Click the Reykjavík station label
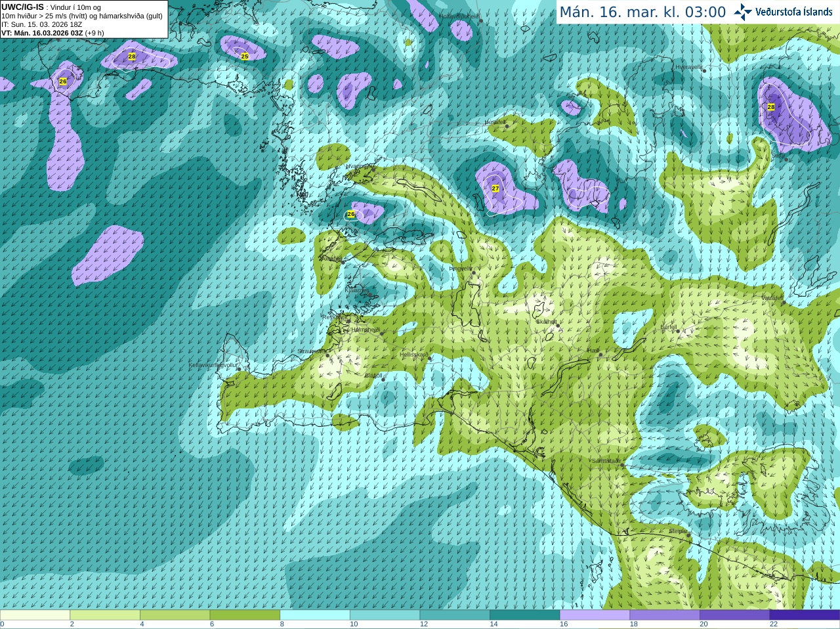This screenshot has width=840, height=629. (334, 317)
